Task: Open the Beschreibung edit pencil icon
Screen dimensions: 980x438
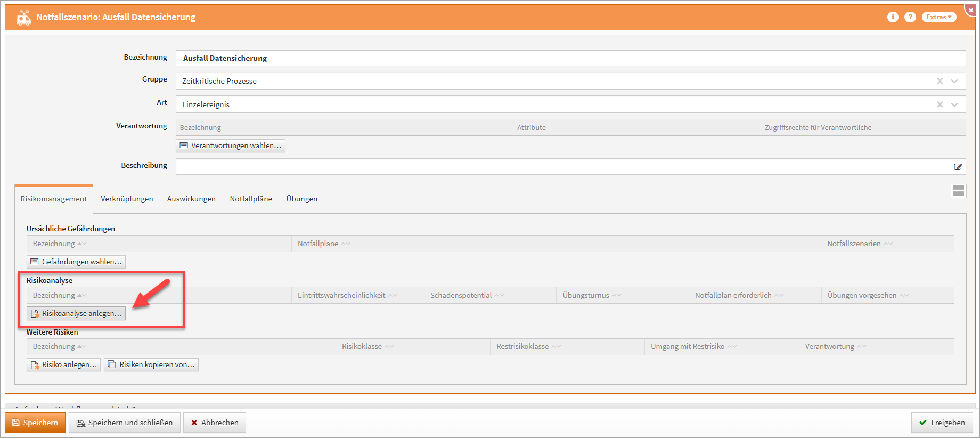Action: (958, 167)
